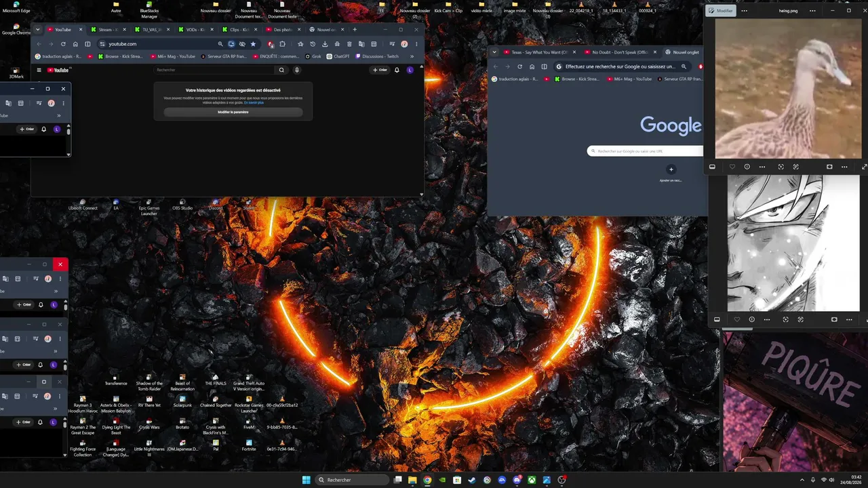Click the Google search box on new tab
The width and height of the screenshot is (868, 488).
point(646,151)
